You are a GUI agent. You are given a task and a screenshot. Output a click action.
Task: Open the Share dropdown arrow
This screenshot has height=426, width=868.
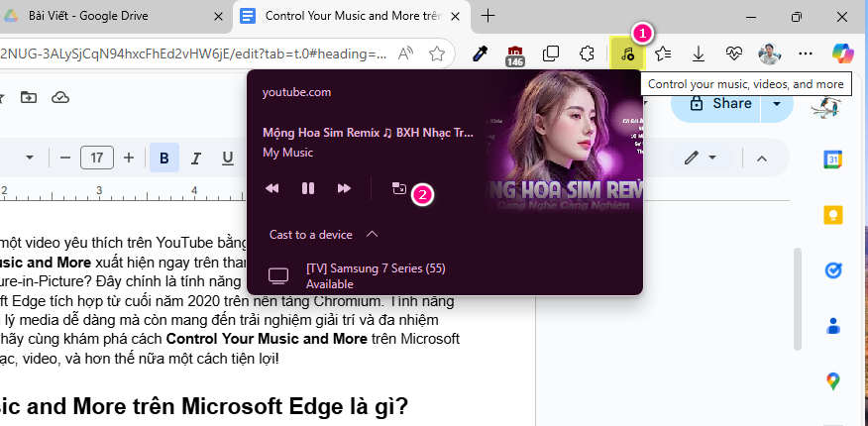[x=777, y=103]
